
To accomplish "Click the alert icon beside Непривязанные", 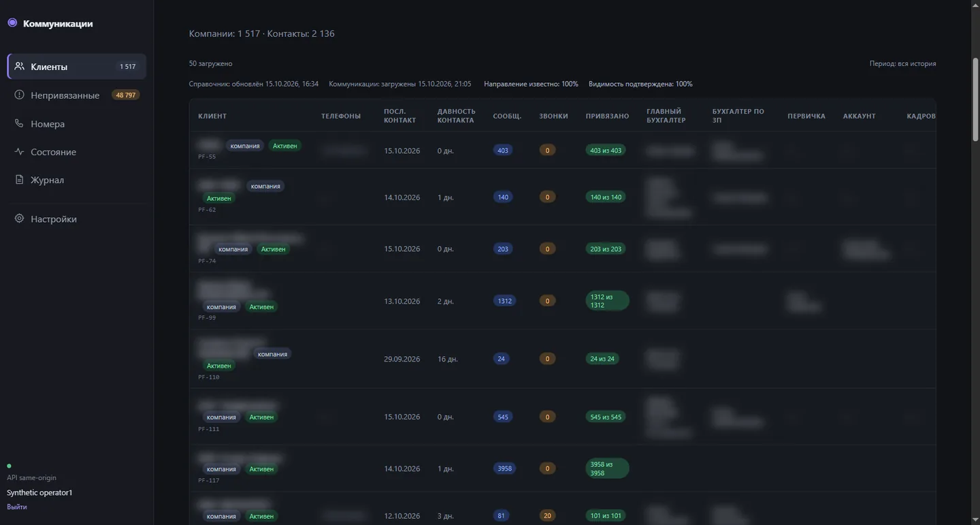I will pyautogui.click(x=19, y=95).
